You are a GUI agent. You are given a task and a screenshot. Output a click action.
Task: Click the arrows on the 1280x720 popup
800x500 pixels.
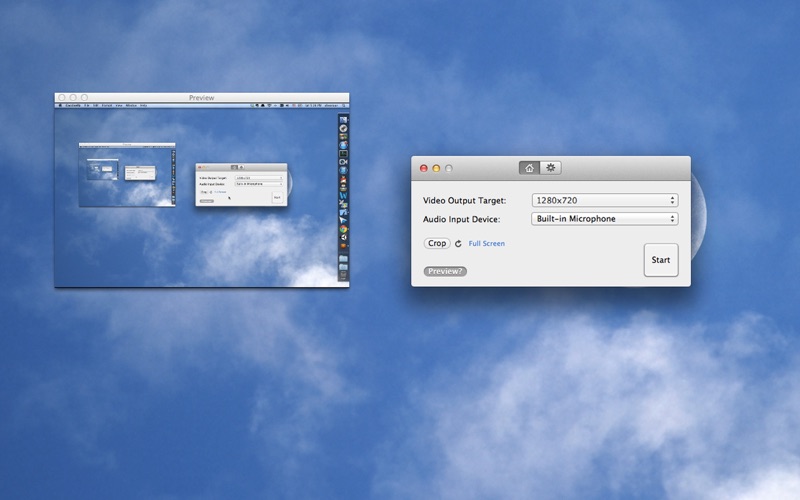[x=672, y=201]
